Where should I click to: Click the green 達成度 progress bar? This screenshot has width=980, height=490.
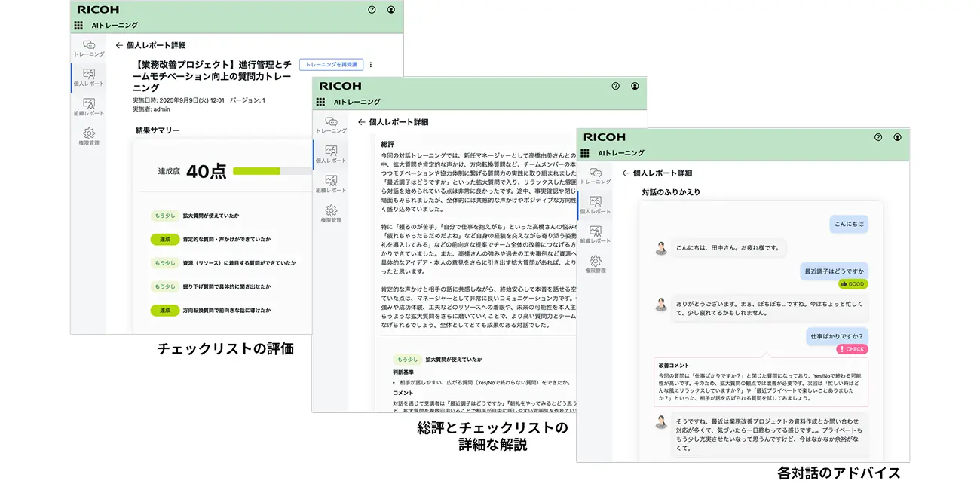coord(256,171)
